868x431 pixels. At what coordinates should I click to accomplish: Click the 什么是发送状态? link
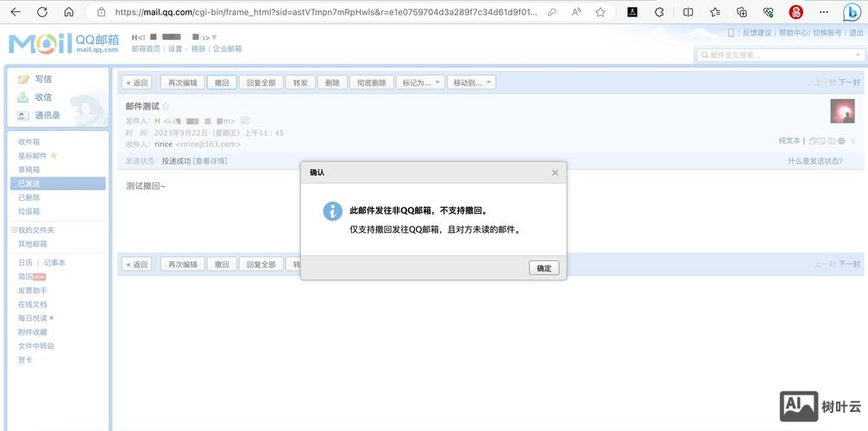pyautogui.click(x=815, y=161)
